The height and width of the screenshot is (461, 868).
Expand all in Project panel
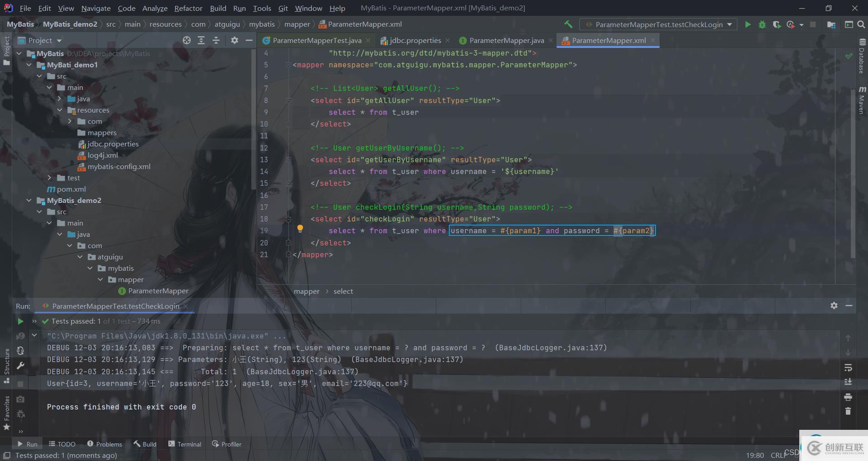[201, 40]
